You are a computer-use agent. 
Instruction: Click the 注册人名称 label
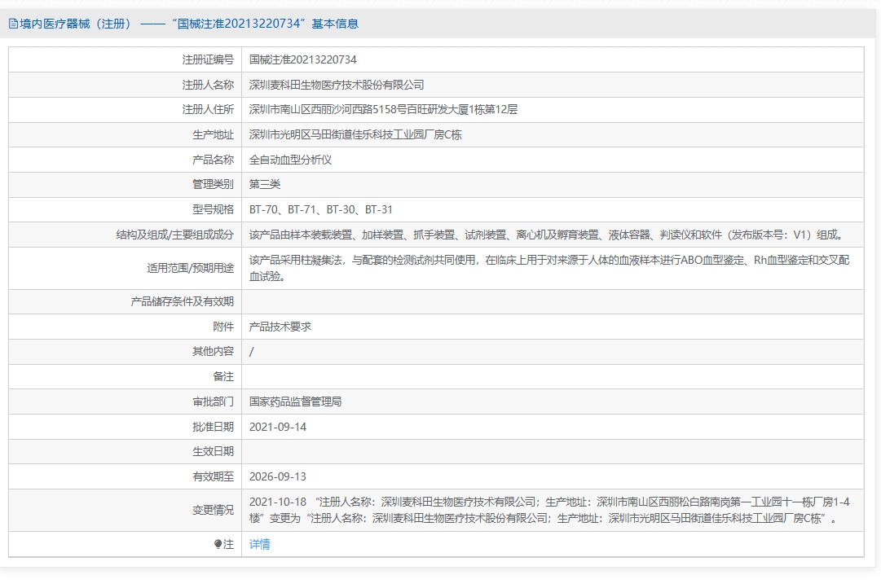(x=208, y=85)
